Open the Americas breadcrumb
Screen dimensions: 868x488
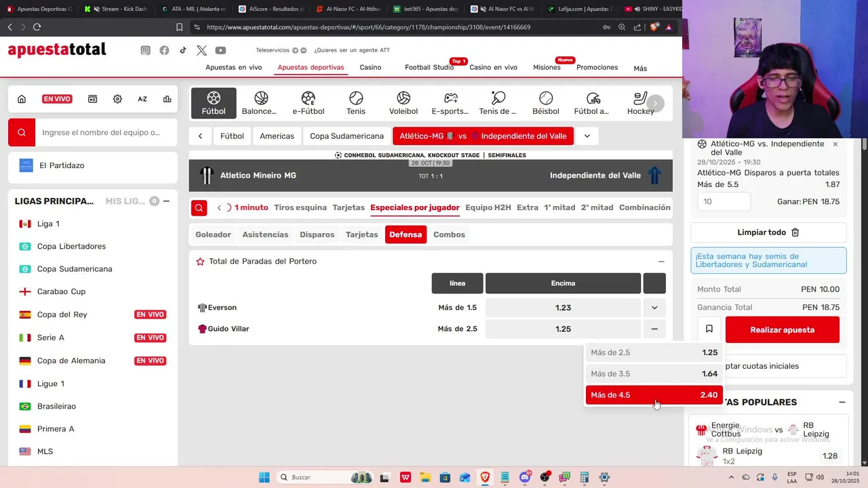[277, 136]
